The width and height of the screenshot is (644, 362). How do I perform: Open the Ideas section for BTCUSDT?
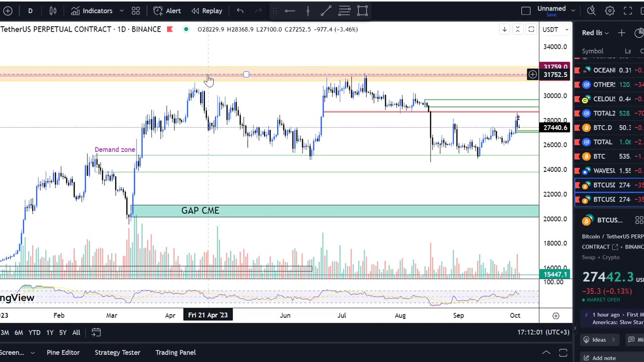pyautogui.click(x=598, y=340)
